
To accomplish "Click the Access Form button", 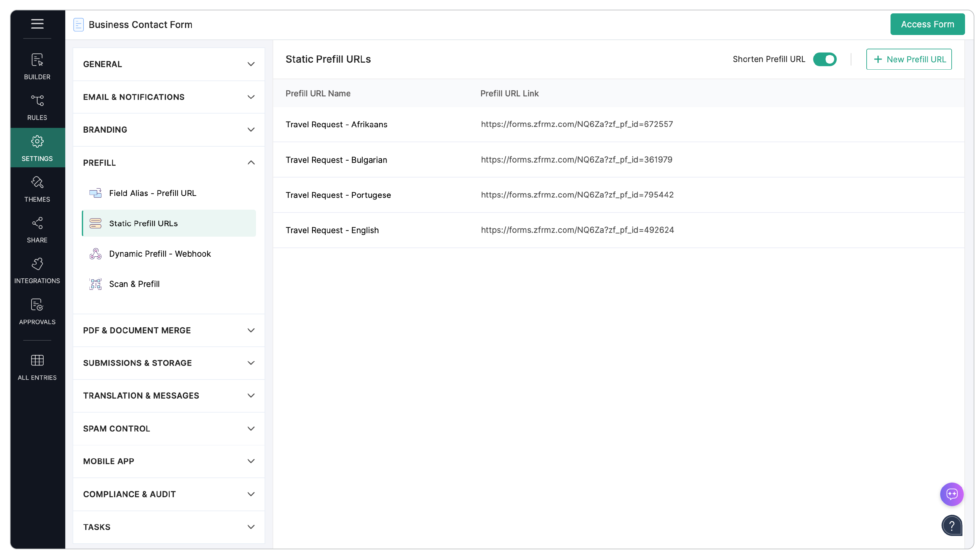I will (927, 24).
